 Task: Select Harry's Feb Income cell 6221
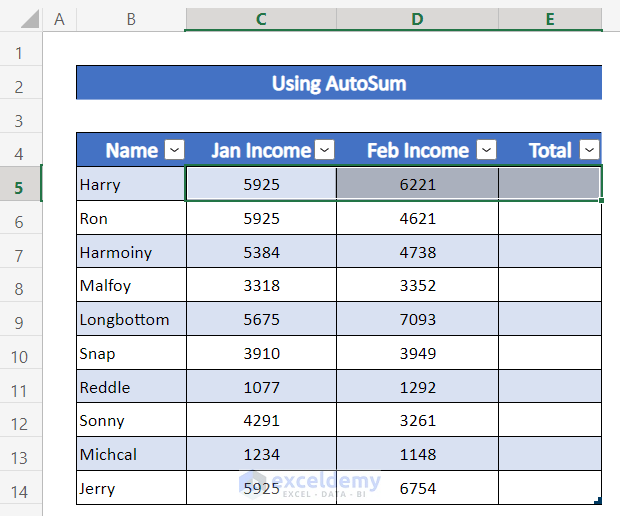point(417,184)
